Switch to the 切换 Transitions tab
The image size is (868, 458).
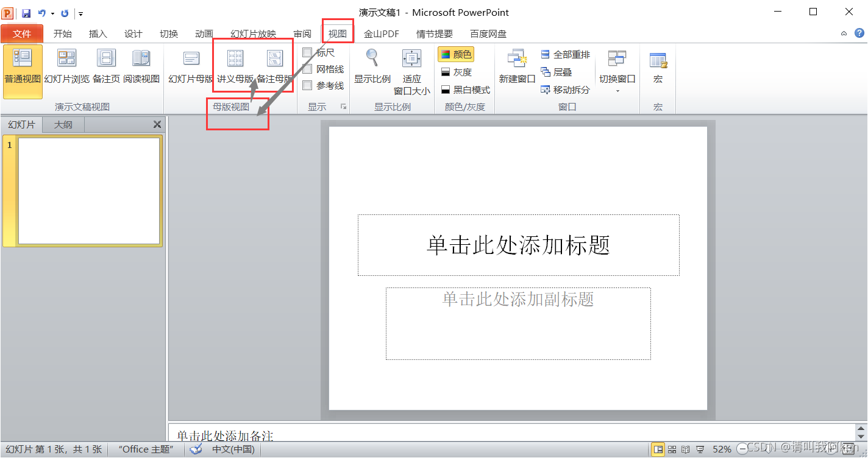click(x=168, y=33)
